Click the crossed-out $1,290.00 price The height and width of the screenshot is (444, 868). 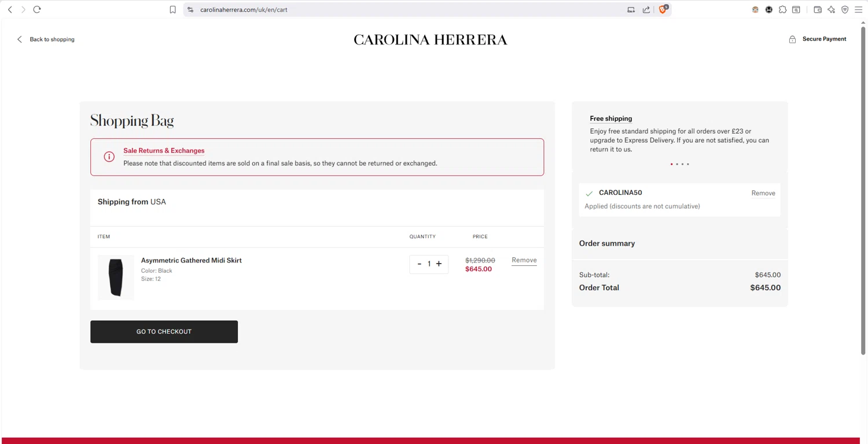(x=480, y=261)
